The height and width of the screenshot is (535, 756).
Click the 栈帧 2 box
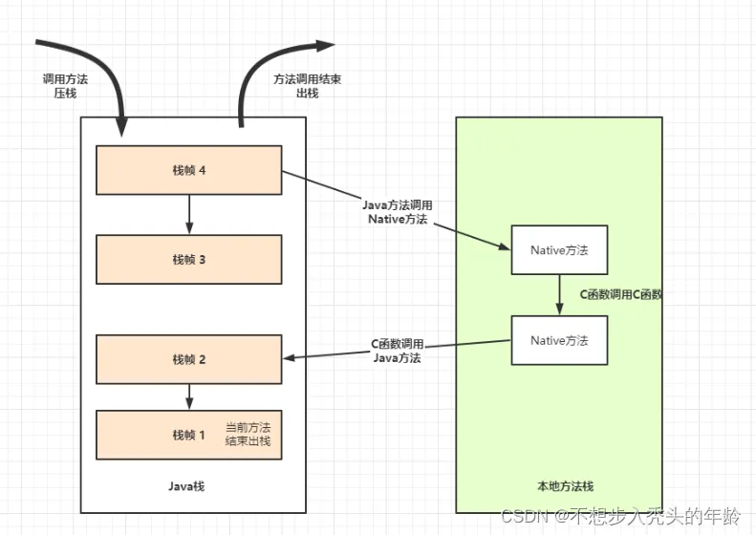(x=189, y=359)
